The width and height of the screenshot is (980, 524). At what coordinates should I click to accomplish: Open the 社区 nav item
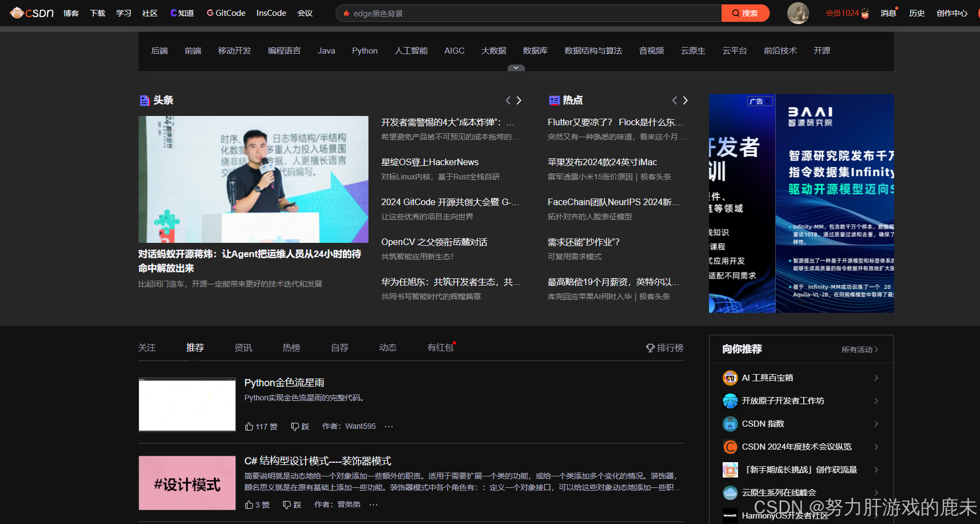[x=150, y=13]
